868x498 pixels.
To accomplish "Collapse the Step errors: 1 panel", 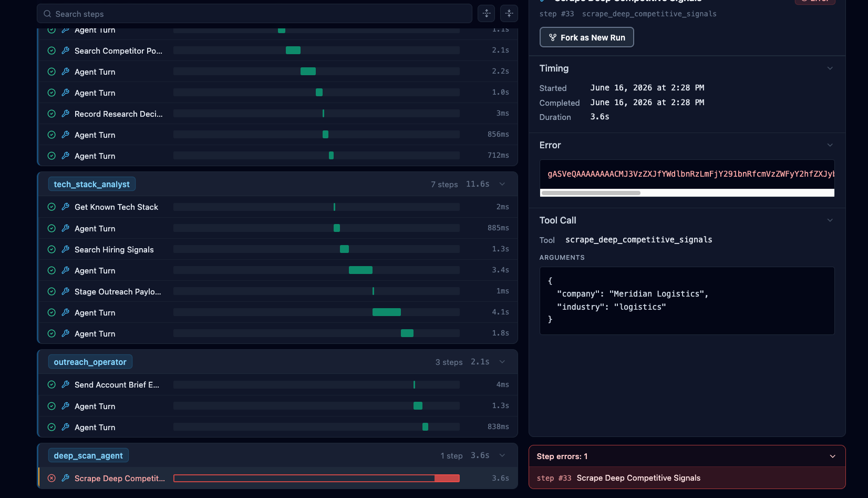I will [833, 456].
